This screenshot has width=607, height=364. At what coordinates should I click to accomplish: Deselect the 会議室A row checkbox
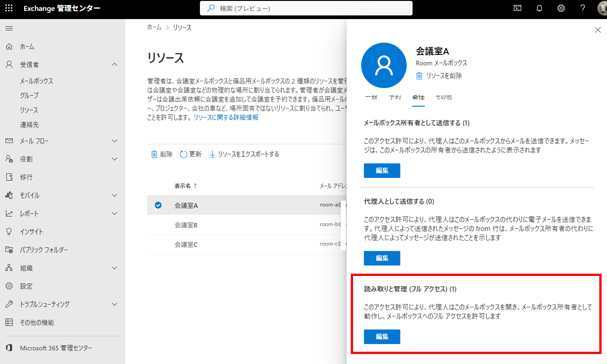pyautogui.click(x=158, y=205)
